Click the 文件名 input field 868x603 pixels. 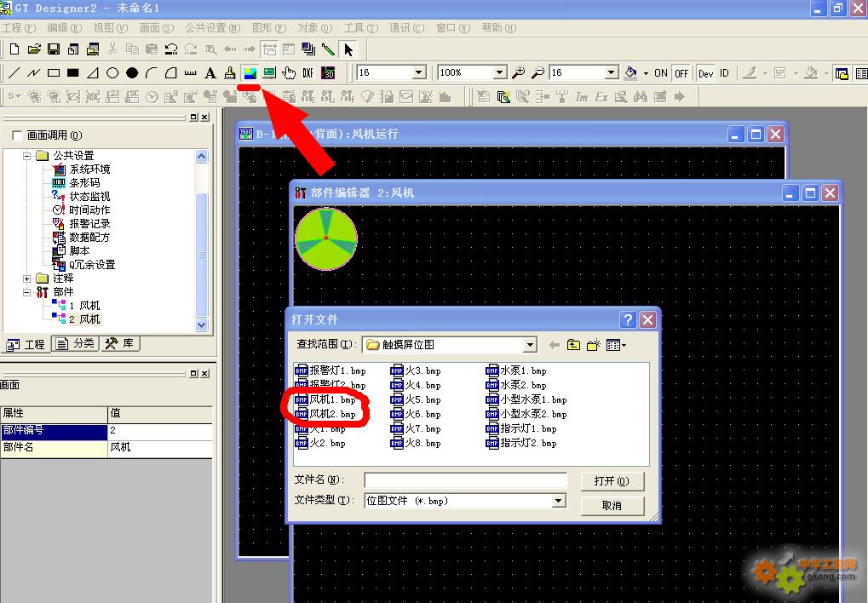(x=466, y=480)
